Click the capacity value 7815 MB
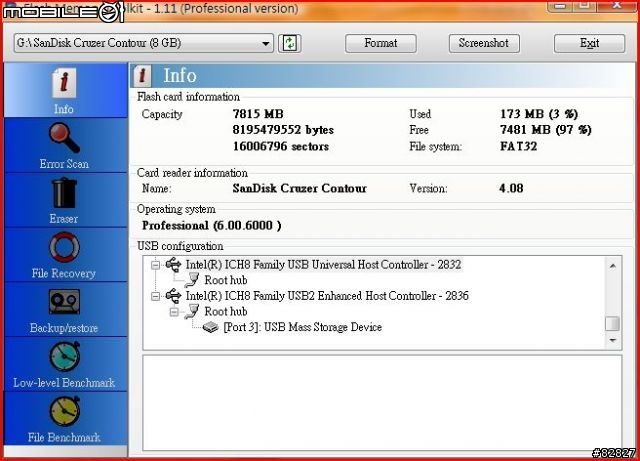640x461 pixels. coord(258,114)
